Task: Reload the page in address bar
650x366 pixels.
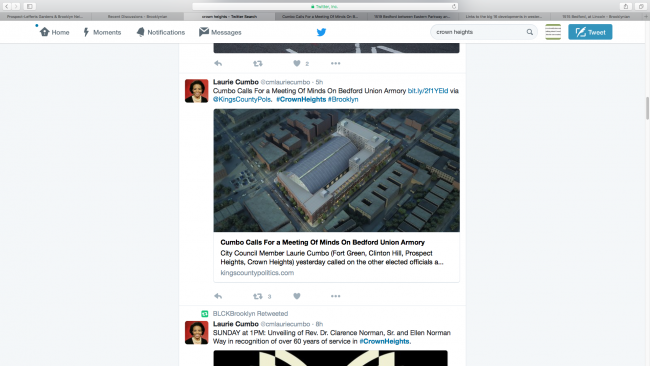Action: [454, 6]
